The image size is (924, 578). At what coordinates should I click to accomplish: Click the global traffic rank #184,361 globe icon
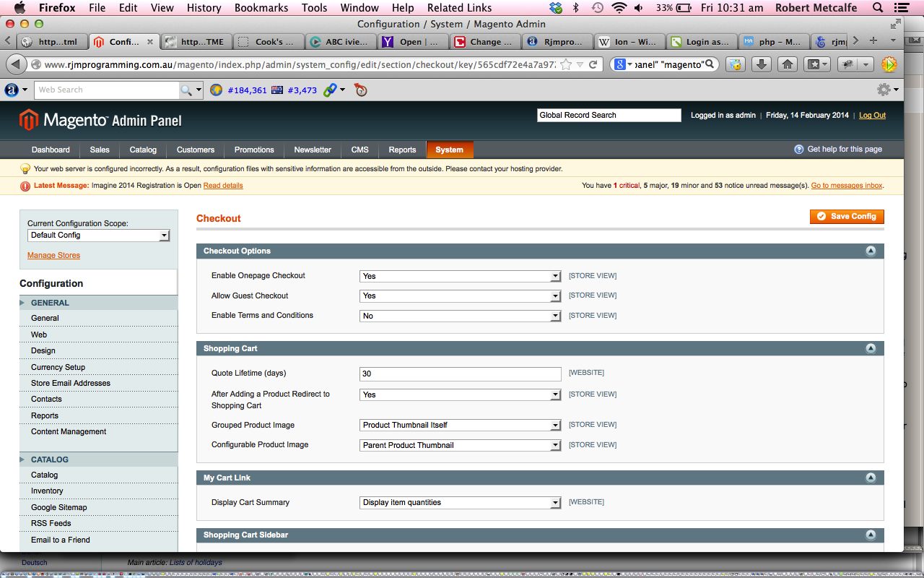click(216, 90)
